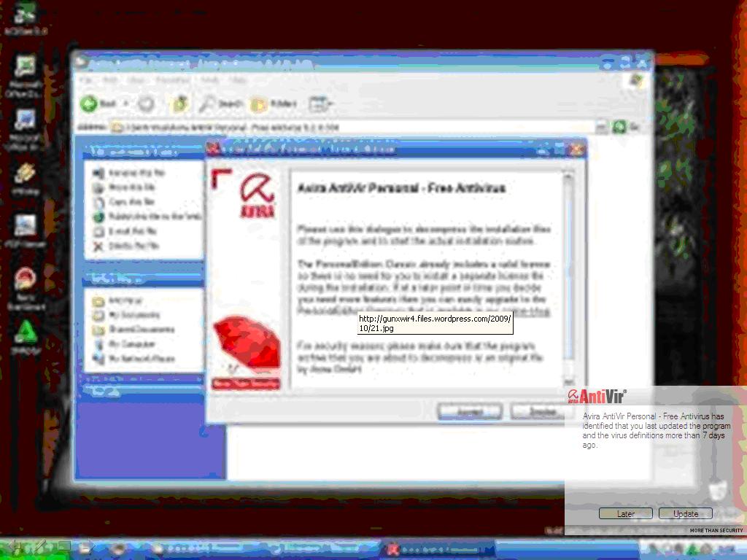Open the Back history dropdown arrow
The width and height of the screenshot is (747, 560).
pyautogui.click(x=126, y=104)
